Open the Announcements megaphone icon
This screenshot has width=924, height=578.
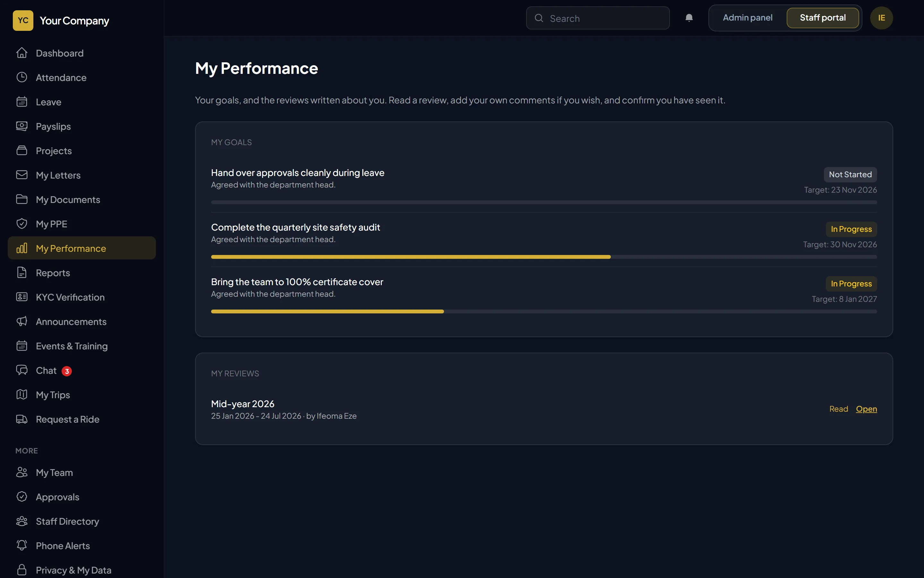click(22, 321)
